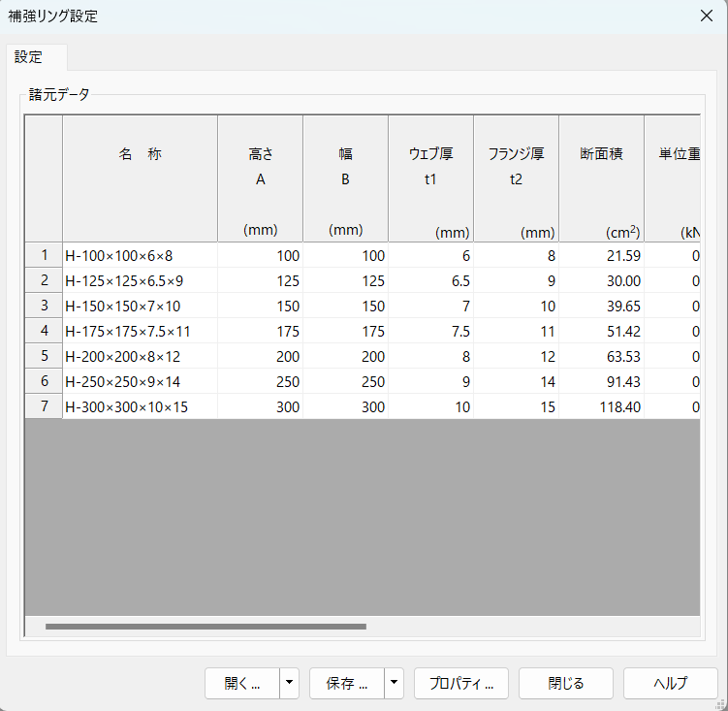Select row header number 4
The width and height of the screenshot is (728, 711).
coord(44,331)
